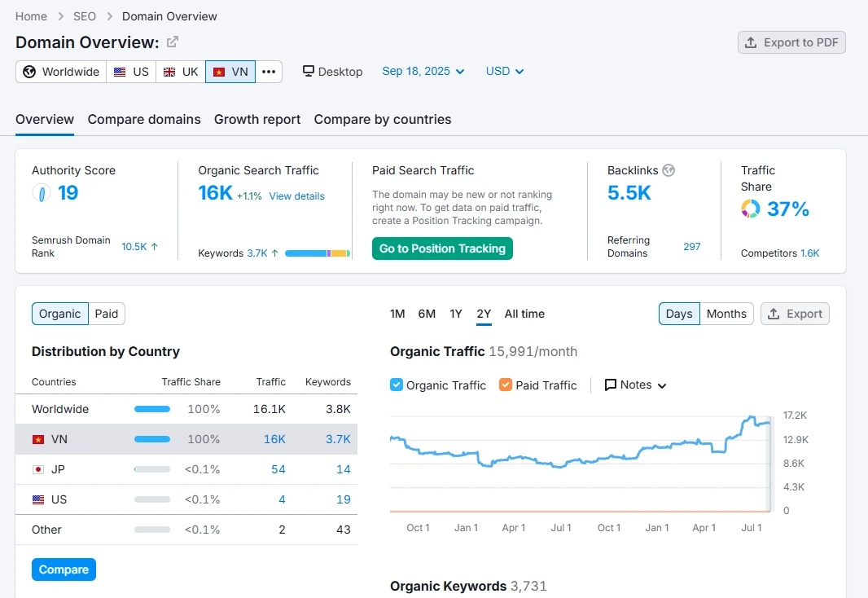This screenshot has height=598, width=868.
Task: Switch to the Compare domains tab
Action: click(144, 119)
